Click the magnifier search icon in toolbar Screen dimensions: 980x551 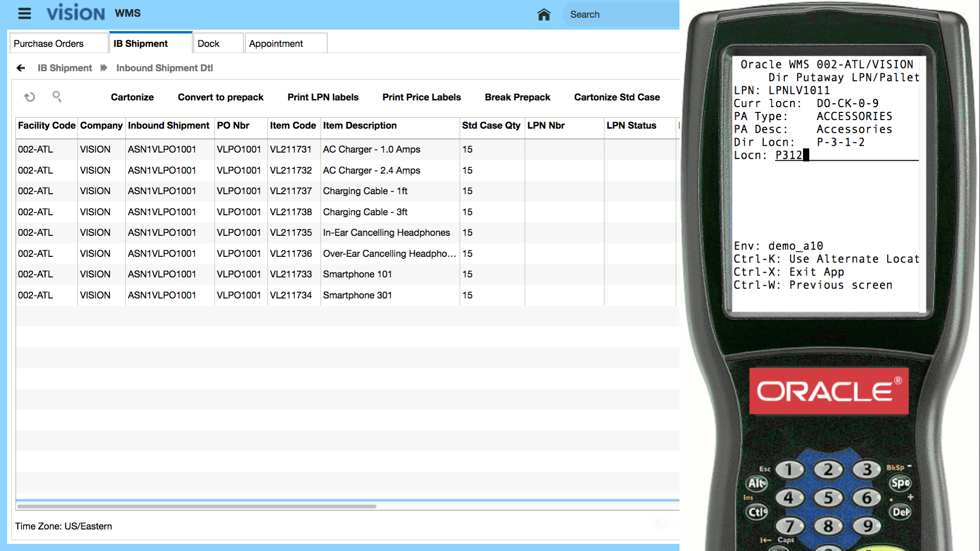(x=57, y=97)
